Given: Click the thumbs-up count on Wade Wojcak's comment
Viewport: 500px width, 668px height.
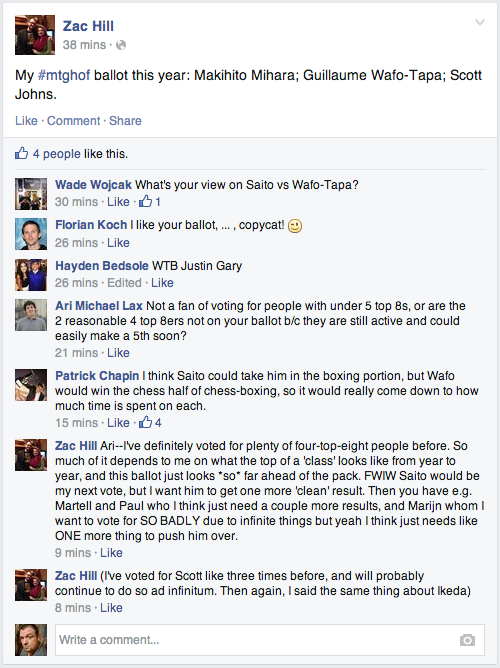Looking at the screenshot, I should (150, 202).
